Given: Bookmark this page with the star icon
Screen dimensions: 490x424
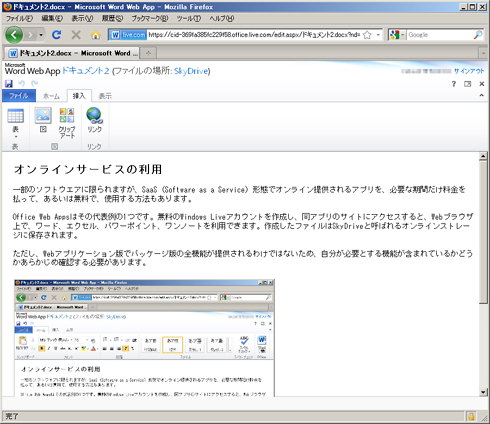Looking at the screenshot, I should click(367, 35).
